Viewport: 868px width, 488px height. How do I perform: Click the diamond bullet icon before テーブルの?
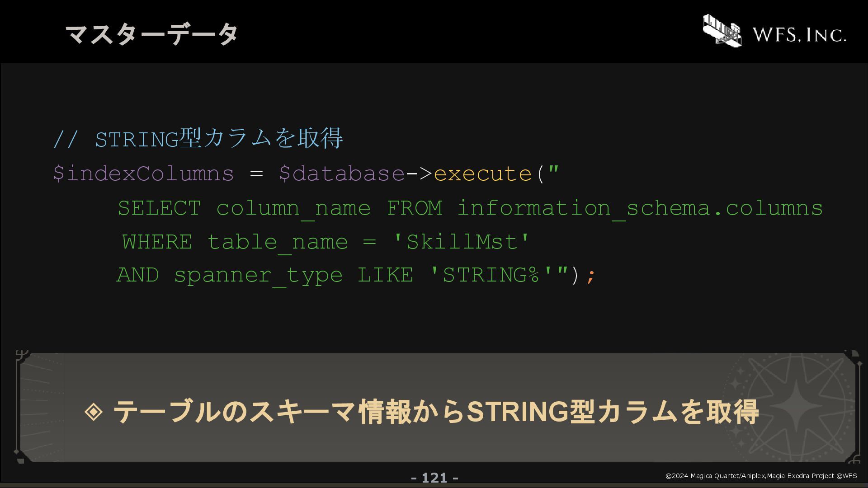94,412
